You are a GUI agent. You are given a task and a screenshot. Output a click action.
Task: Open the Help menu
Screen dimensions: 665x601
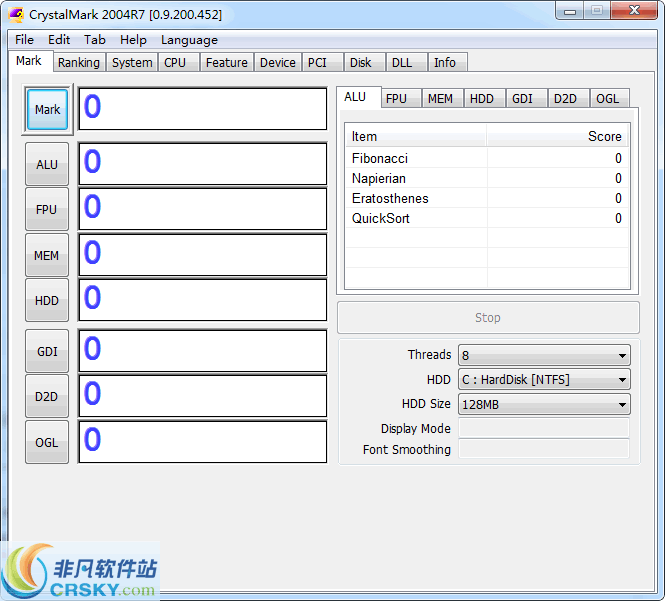click(x=133, y=40)
